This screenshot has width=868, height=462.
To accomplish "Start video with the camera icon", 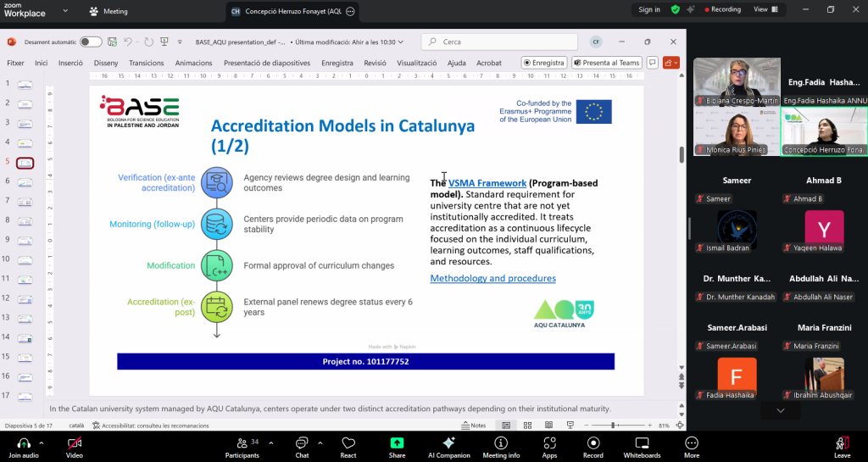I will [75, 443].
